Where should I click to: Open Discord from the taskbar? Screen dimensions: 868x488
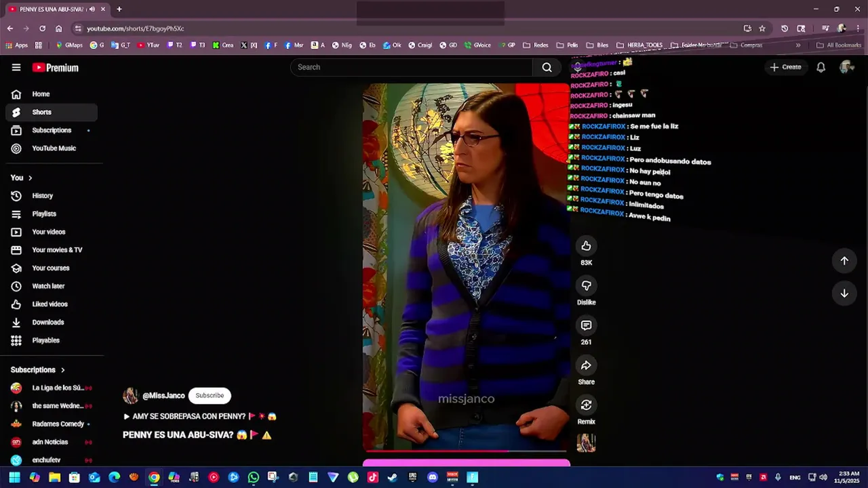(x=433, y=478)
